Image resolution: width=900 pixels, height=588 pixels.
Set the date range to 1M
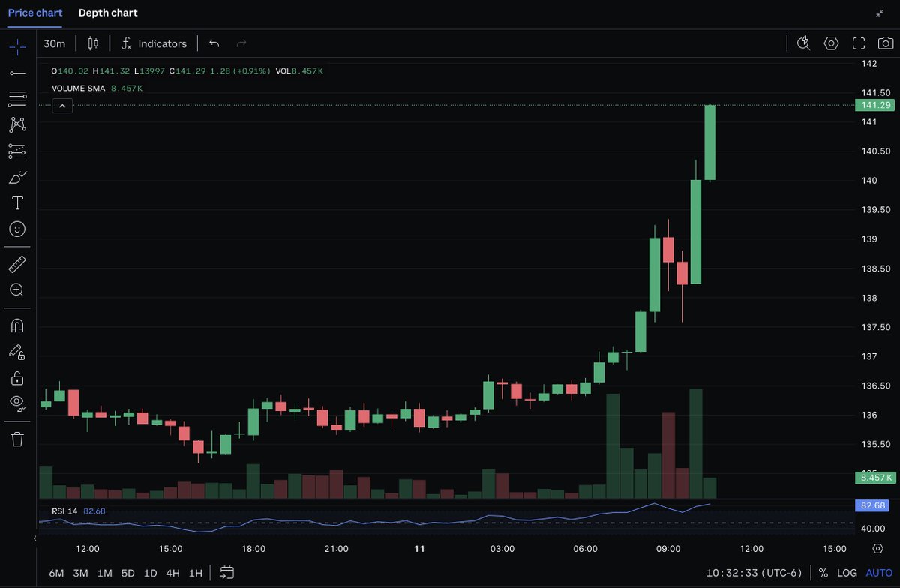(x=104, y=573)
